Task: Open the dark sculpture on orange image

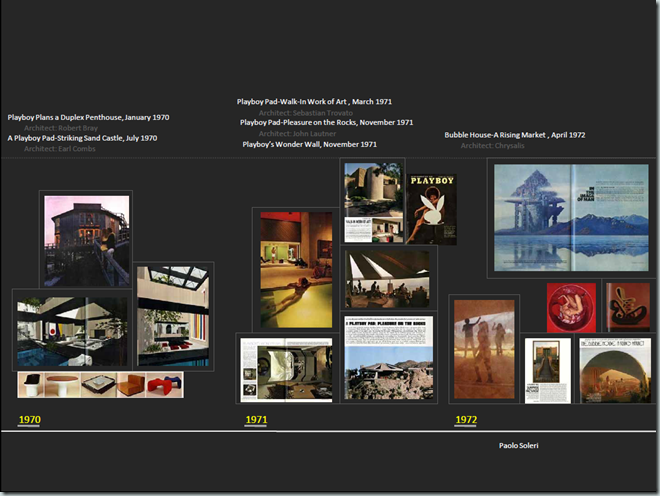Action: (628, 307)
